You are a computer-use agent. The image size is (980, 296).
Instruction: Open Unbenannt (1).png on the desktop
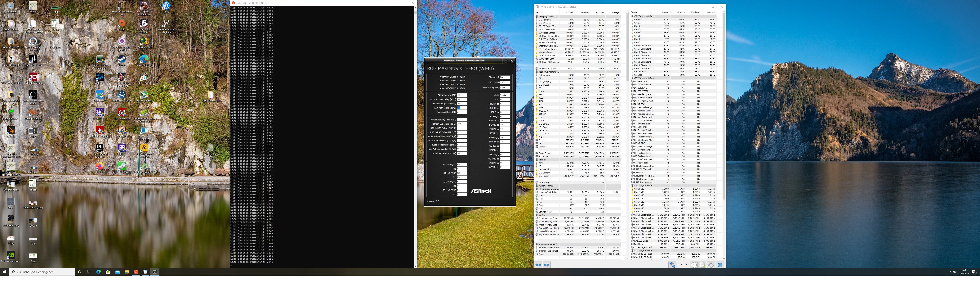click(x=33, y=205)
